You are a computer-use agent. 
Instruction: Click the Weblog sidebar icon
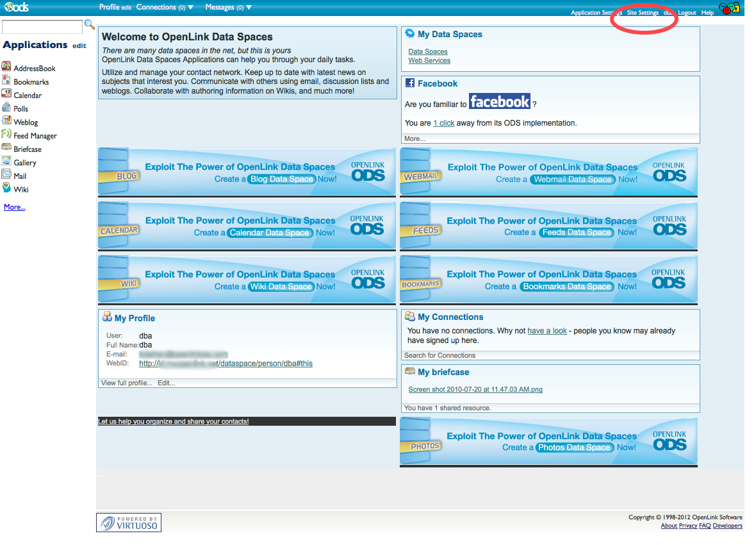pos(6,121)
